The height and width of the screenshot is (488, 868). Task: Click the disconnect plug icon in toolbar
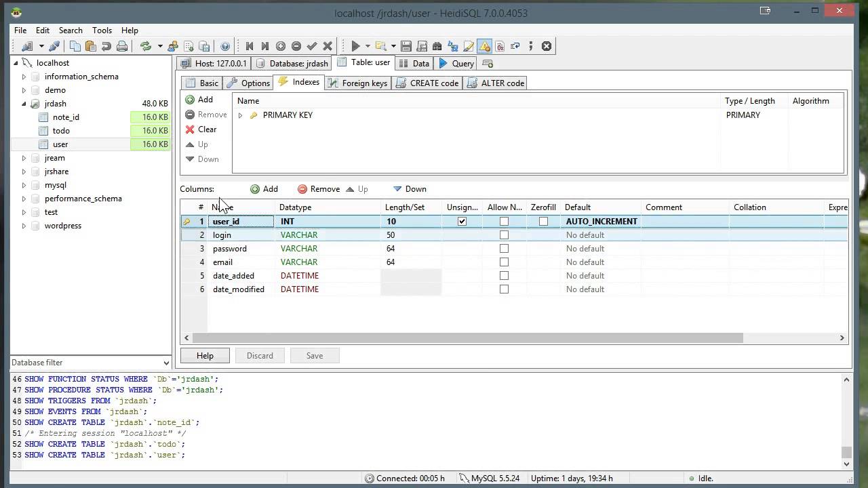[54, 46]
